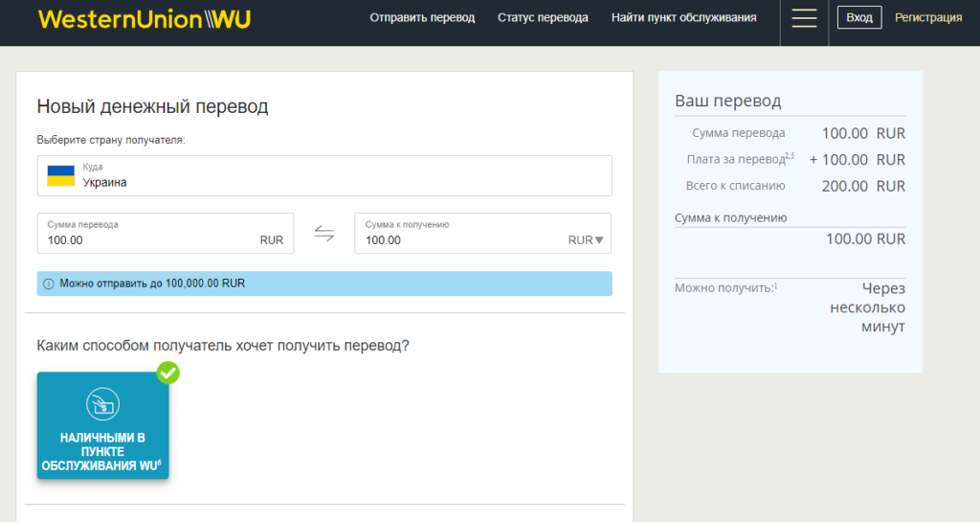Open the Куда country dropdown showing Украина
The height and width of the screenshot is (522, 980).
[324, 175]
